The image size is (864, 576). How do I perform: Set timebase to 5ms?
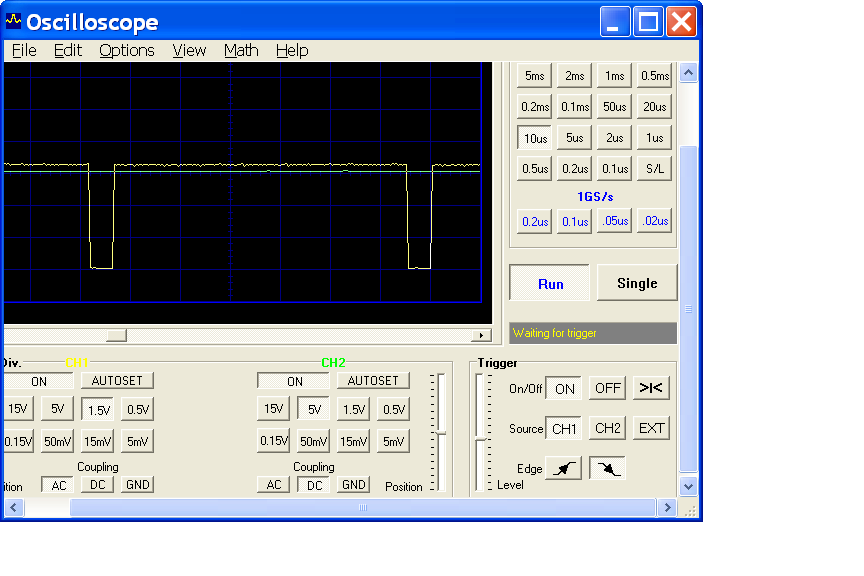coord(534,76)
